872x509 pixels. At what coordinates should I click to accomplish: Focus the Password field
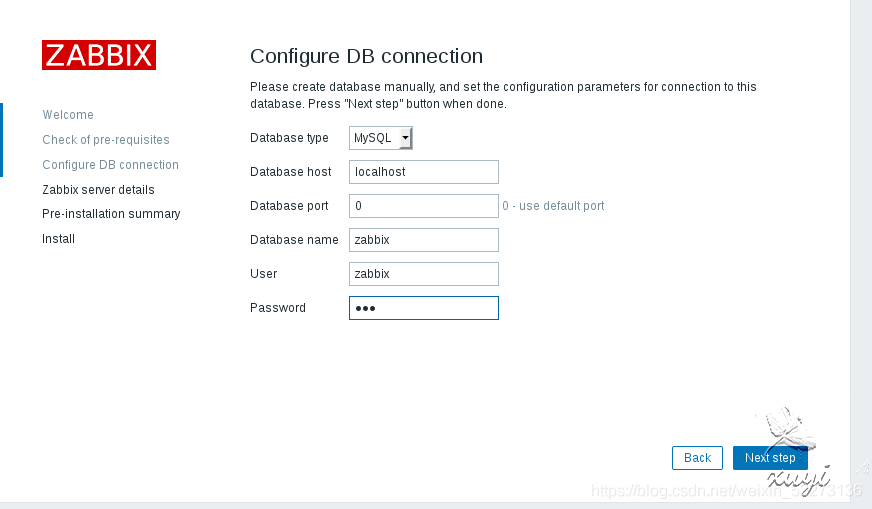(424, 308)
